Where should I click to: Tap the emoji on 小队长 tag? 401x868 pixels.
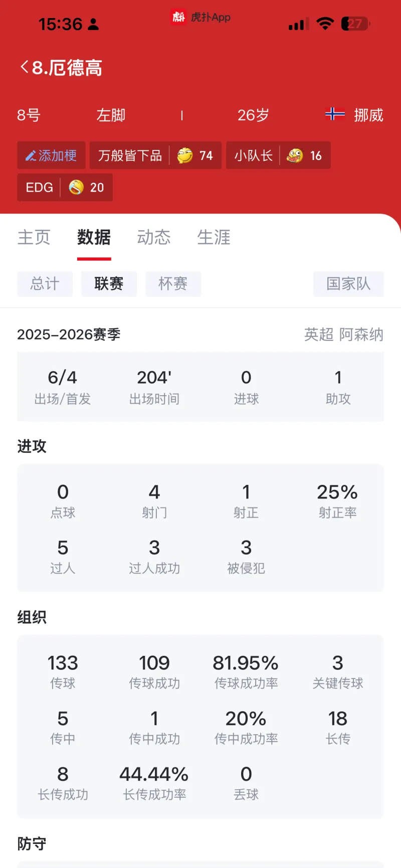click(x=295, y=156)
